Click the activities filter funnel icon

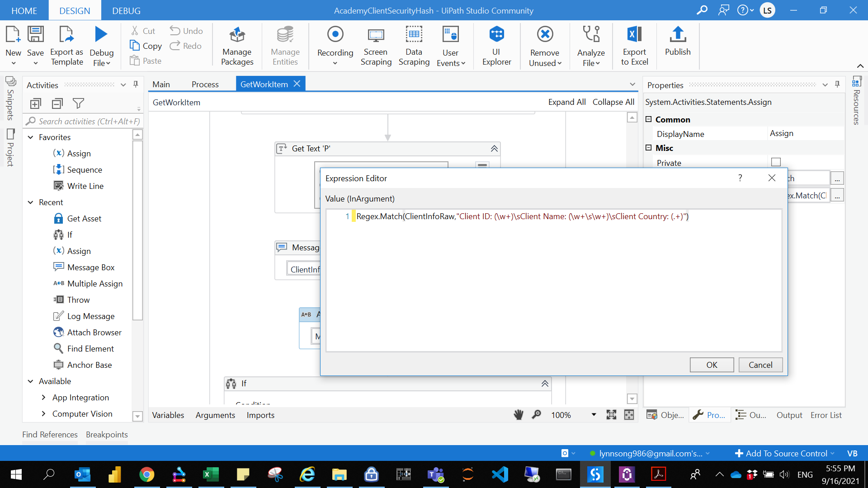point(79,103)
